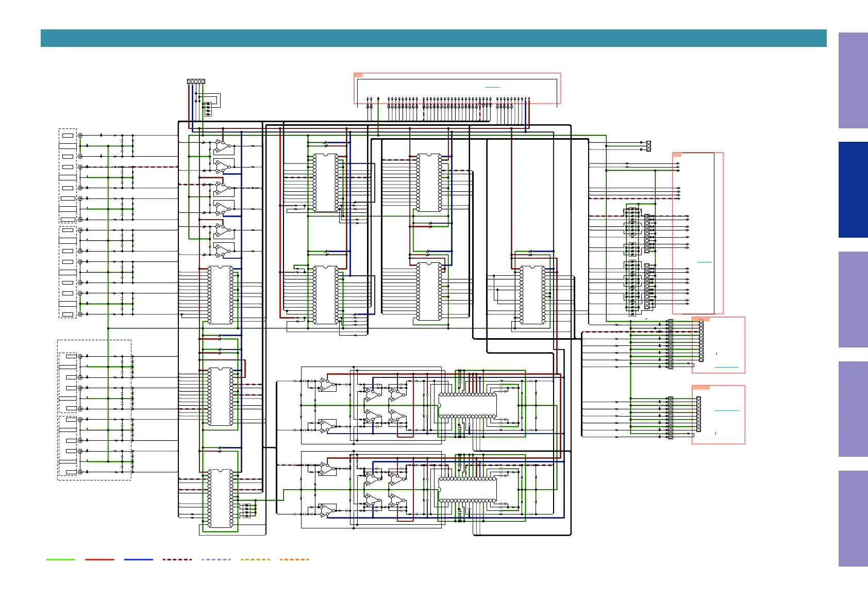Follow the blue link in top connector box

493,87
